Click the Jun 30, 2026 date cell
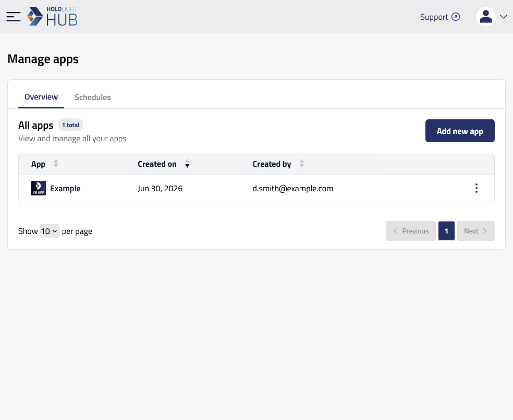The image size is (513, 420). coord(160,189)
